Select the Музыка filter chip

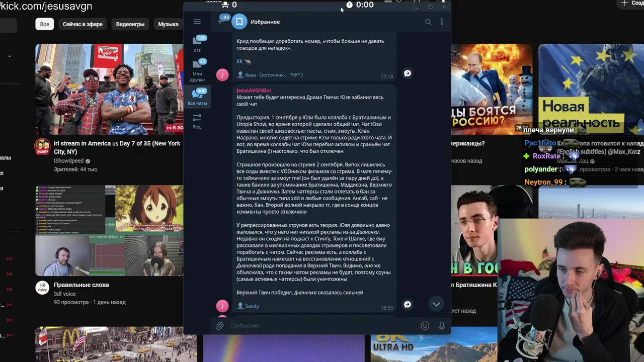click(168, 24)
